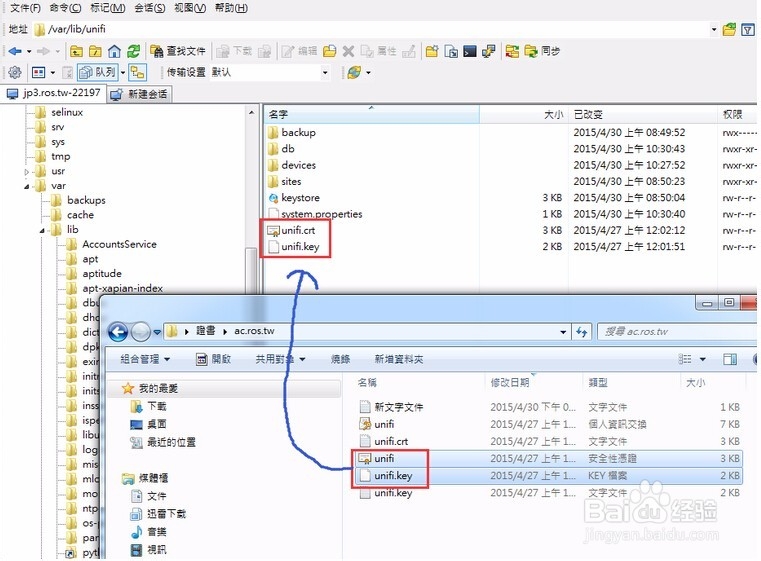Open the 会话(S) menu
The width and height of the screenshot is (761, 561).
[149, 8]
